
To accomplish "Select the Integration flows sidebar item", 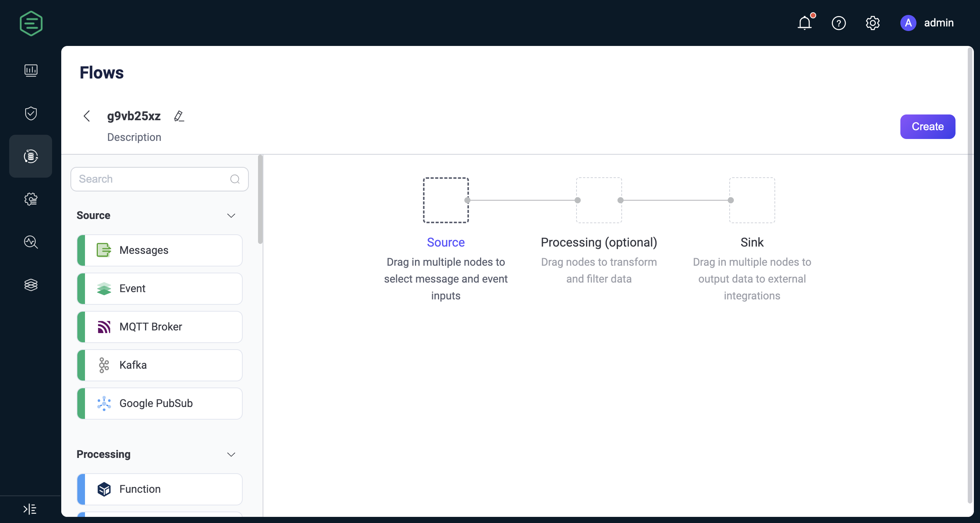I will click(31, 156).
